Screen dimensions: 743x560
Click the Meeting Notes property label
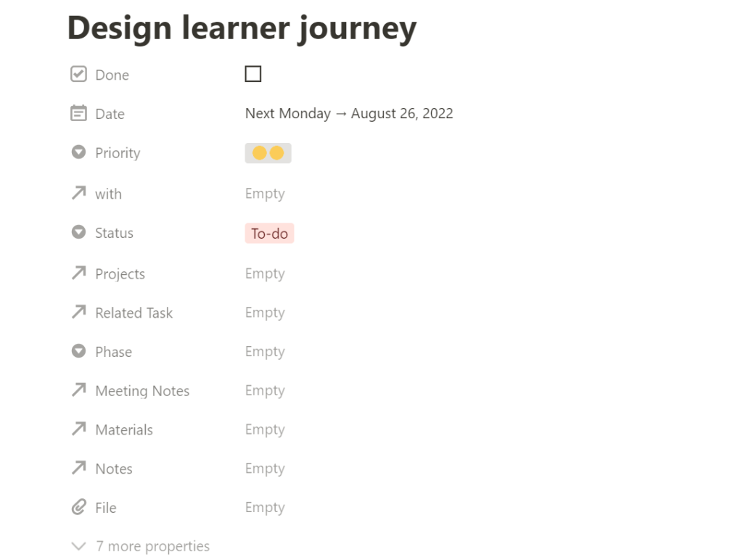pyautogui.click(x=142, y=391)
